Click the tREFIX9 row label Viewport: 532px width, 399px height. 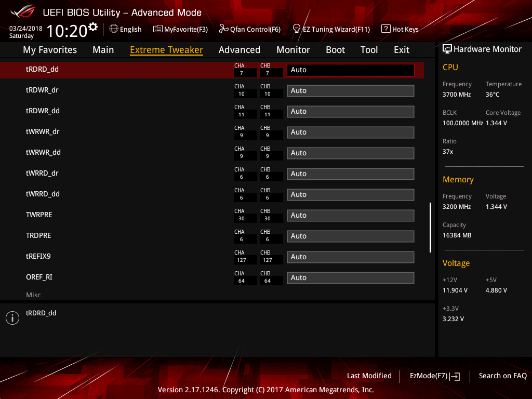pyautogui.click(x=38, y=256)
